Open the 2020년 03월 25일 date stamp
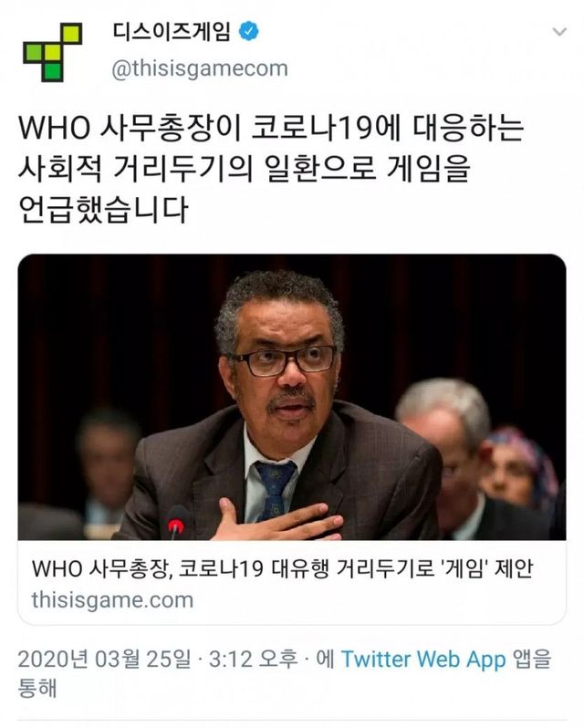 click(104, 660)
